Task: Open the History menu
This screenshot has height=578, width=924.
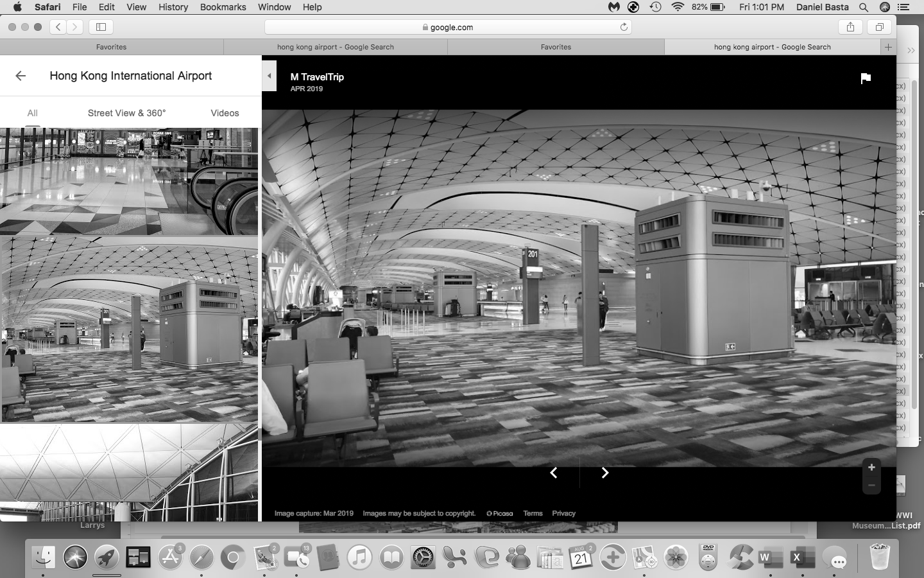Action: click(x=173, y=7)
